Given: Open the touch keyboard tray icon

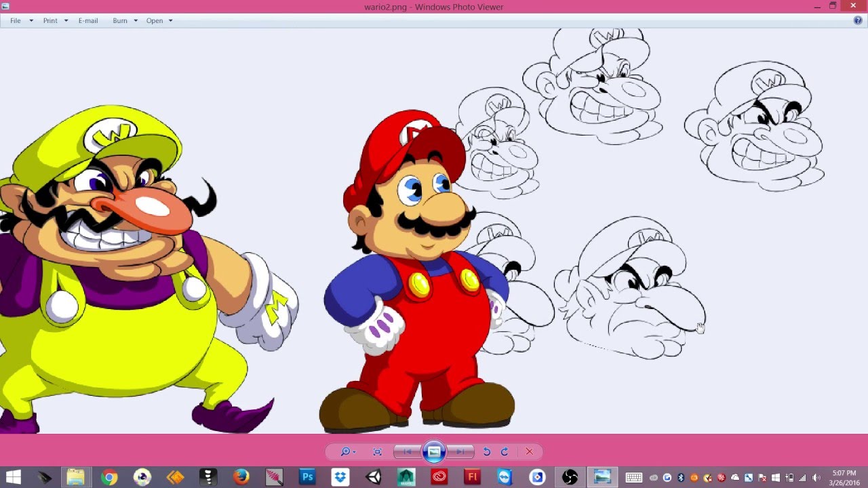Looking at the screenshot, I should (634, 477).
